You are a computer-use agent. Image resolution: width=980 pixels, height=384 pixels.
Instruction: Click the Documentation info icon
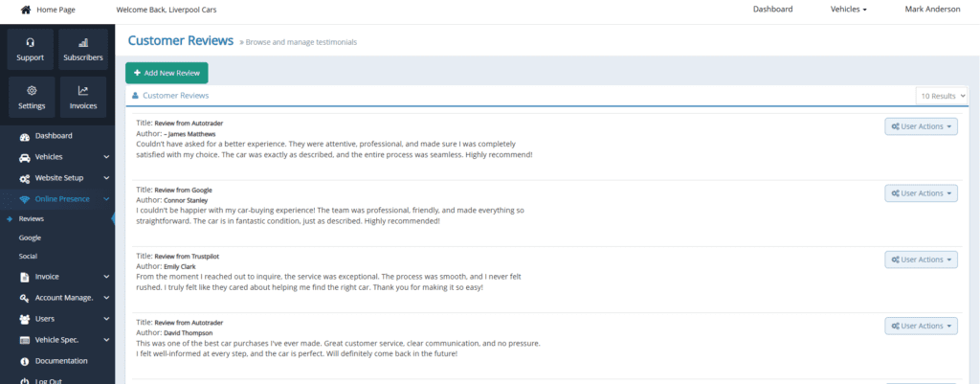pyautogui.click(x=24, y=361)
